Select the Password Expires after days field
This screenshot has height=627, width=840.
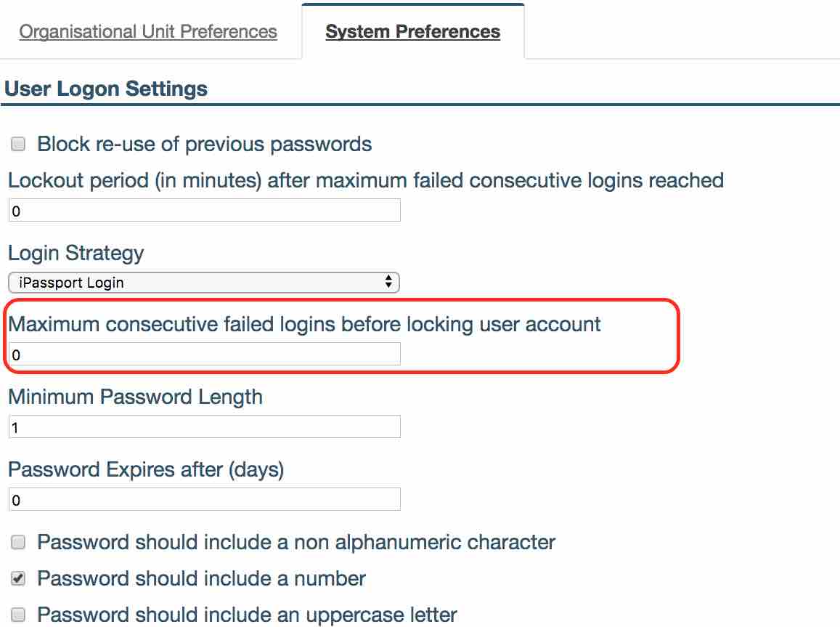click(204, 499)
